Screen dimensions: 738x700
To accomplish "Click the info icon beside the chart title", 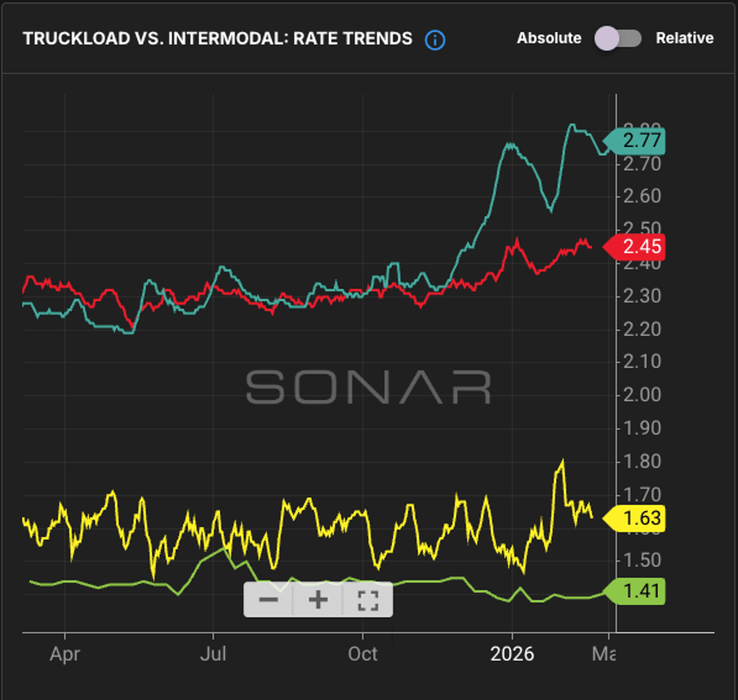I will pos(434,39).
